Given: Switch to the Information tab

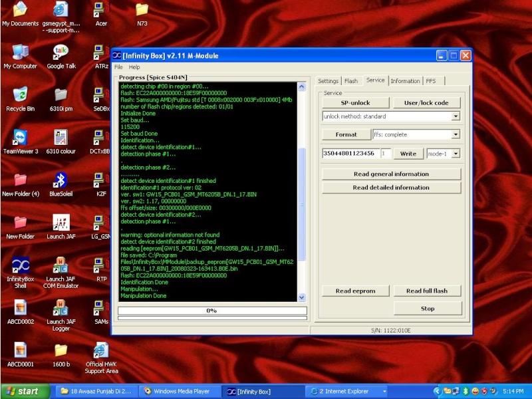Looking at the screenshot, I should (405, 81).
